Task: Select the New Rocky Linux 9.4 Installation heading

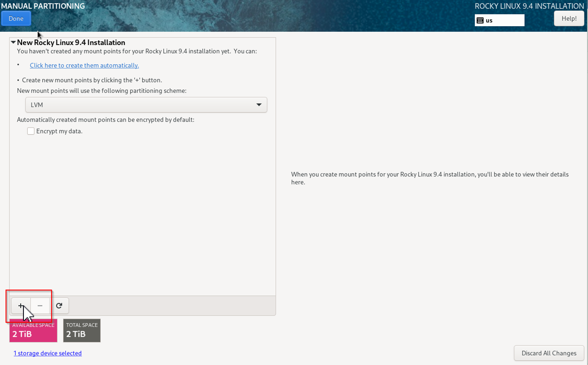Action: point(71,43)
